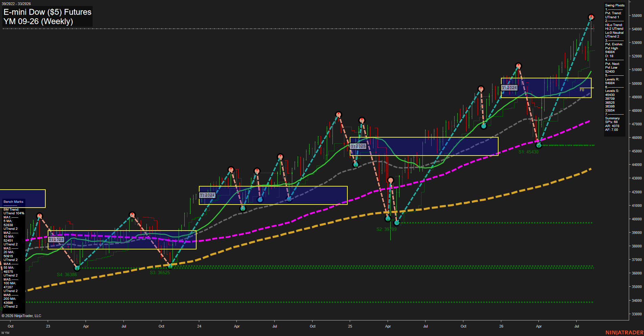Select the 'Y:2023' yearly range label

[x=56, y=239]
